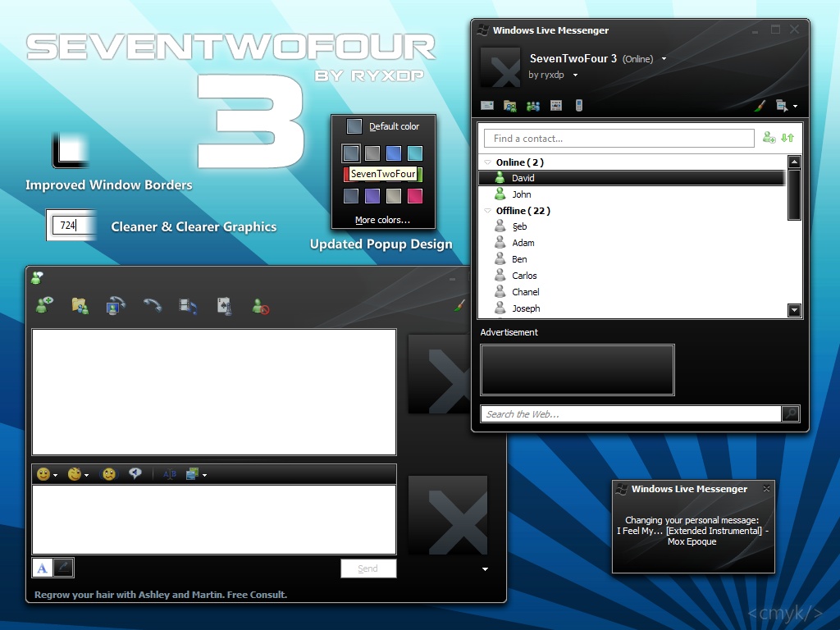Open the emoticon picker dropdown arrow
This screenshot has width=840, height=630.
(x=55, y=475)
